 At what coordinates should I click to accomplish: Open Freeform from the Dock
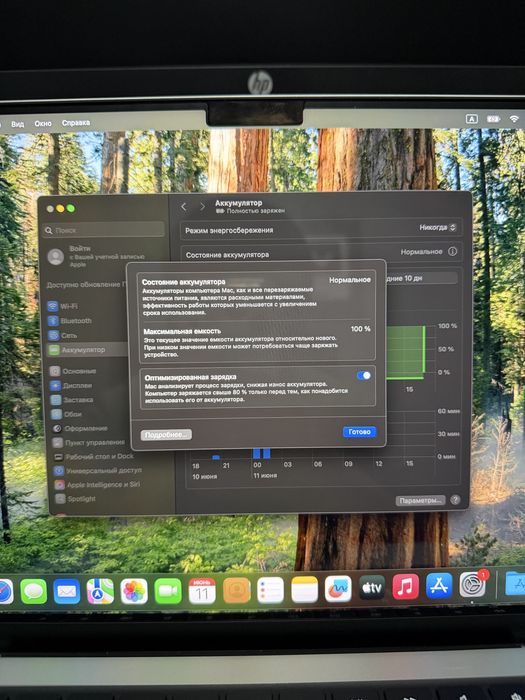338,589
